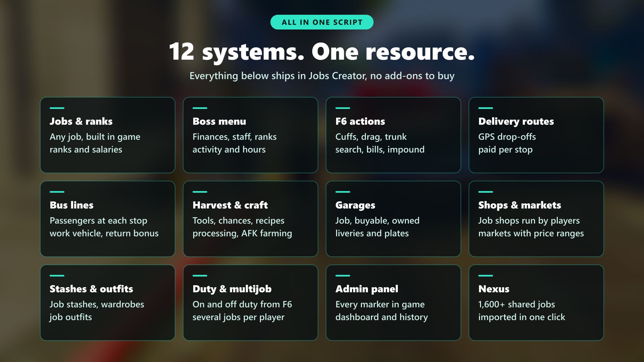This screenshot has width=644, height=362.
Task: Select the F6 actions card title
Action: coord(360,121)
